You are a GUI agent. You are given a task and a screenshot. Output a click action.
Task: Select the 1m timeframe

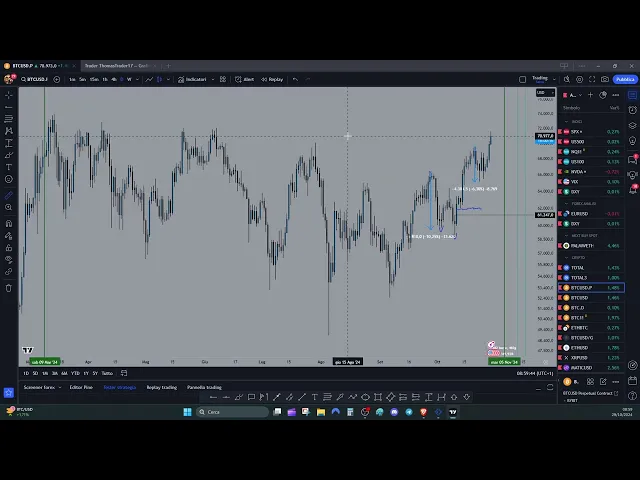(72, 79)
